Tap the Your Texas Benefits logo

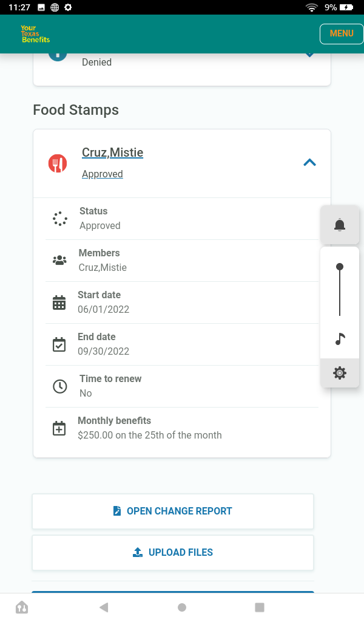point(35,34)
